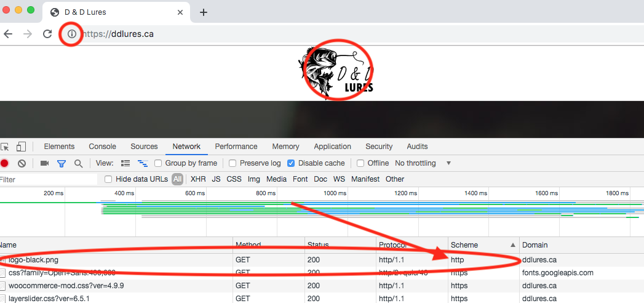
Task: Select the All filter type
Action: pos(177,179)
